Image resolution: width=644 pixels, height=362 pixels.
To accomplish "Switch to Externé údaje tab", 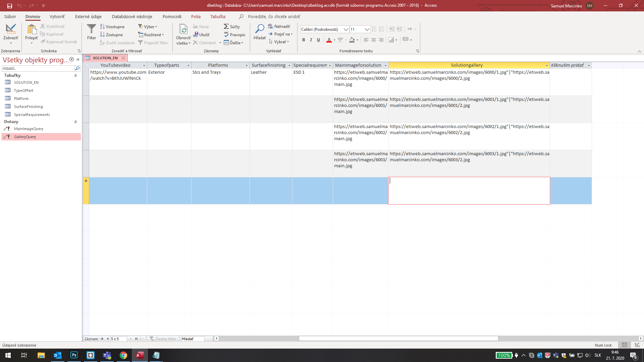I will click(x=88, y=16).
